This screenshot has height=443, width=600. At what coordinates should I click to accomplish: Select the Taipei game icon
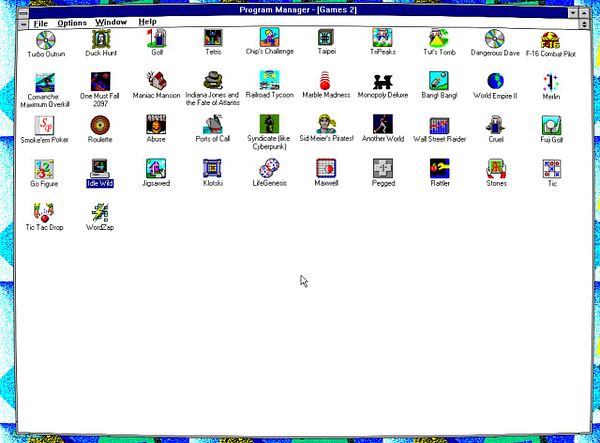pos(326,38)
